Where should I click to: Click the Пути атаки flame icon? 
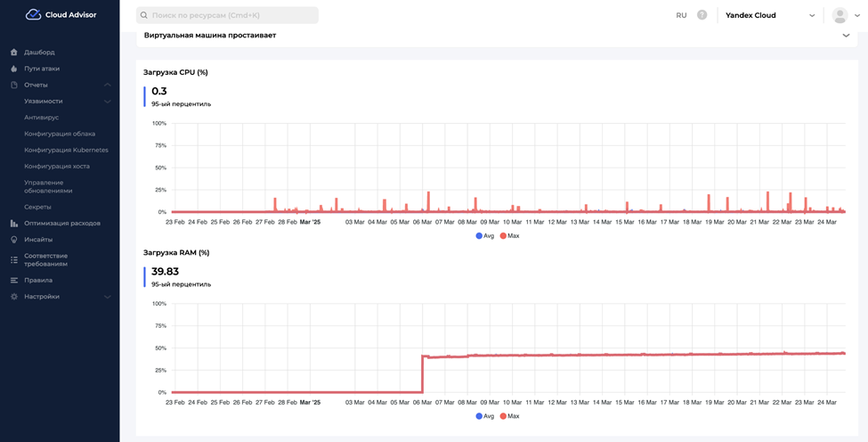point(14,69)
